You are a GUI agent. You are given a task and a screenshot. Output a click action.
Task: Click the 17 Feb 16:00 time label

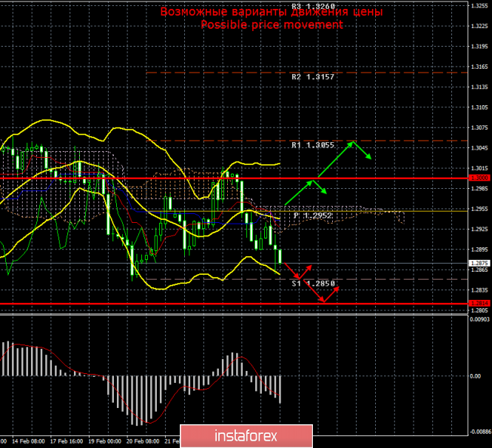[x=67, y=441]
